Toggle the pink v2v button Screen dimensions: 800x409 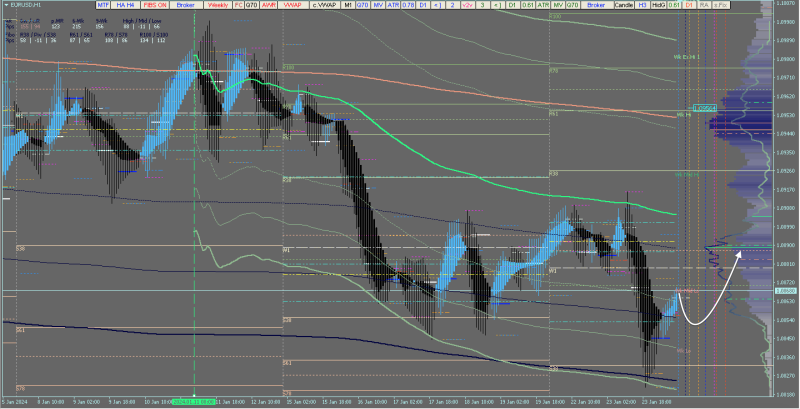pyautogui.click(x=467, y=5)
